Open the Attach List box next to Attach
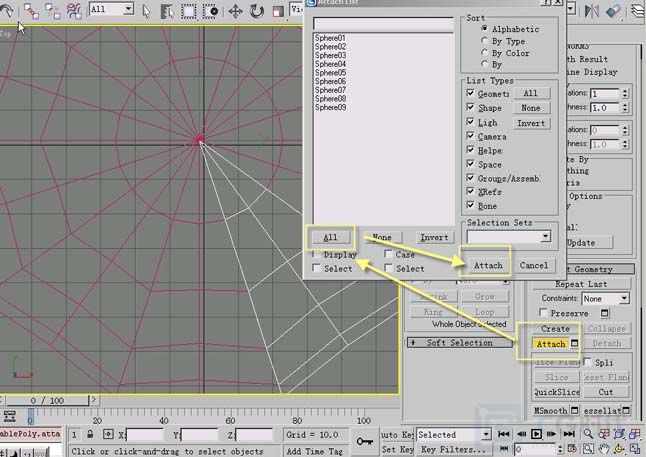Viewport: 646px width, 457px height. 575,344
